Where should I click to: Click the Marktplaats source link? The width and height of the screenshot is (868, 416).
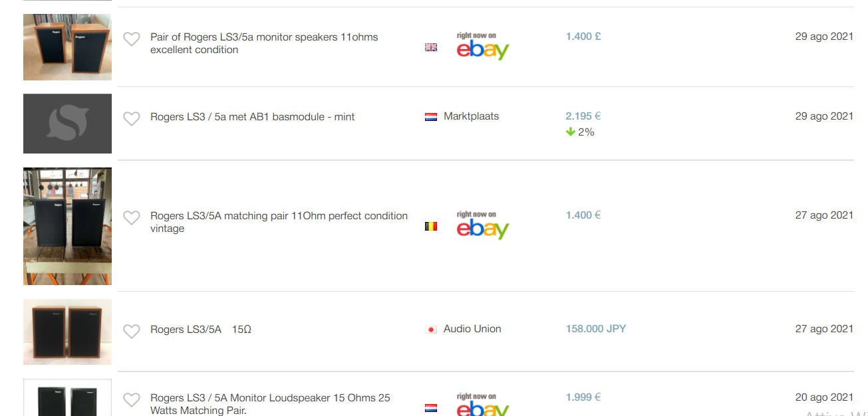click(471, 116)
